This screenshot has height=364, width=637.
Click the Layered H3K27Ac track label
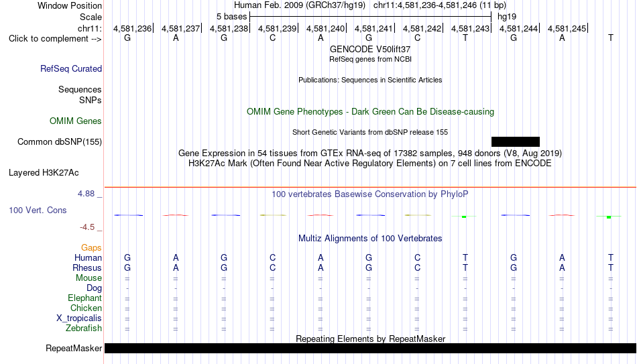[44, 173]
